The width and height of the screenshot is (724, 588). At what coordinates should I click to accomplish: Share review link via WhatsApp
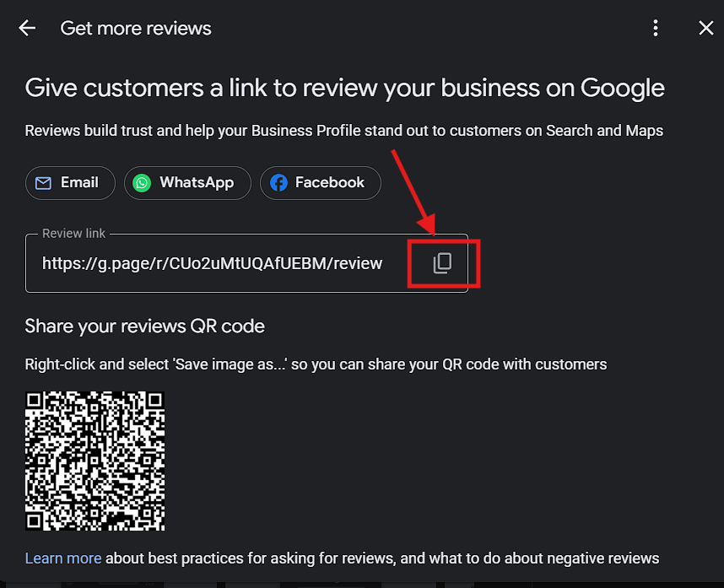[187, 183]
